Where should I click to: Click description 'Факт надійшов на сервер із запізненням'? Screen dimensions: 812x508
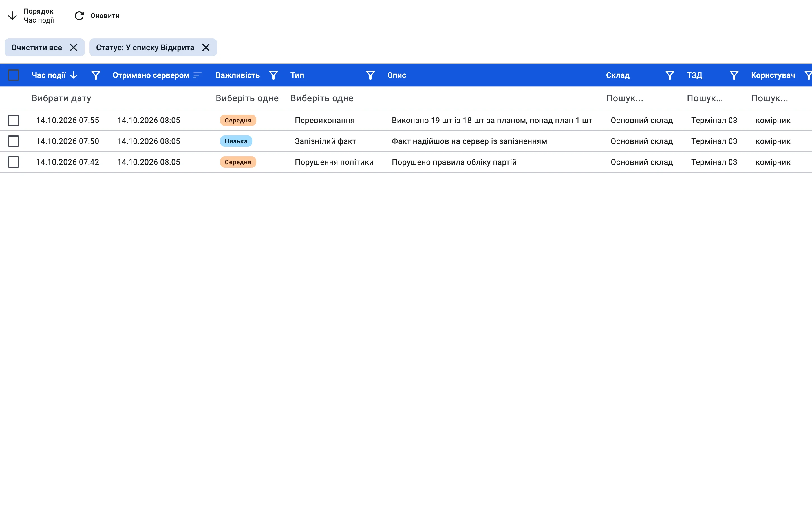point(469,141)
